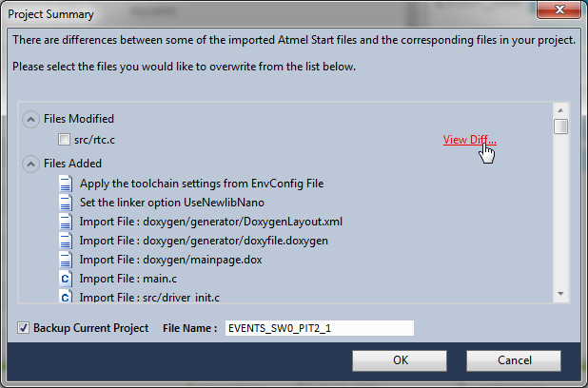The height and width of the screenshot is (388, 588).
Task: Collapse the Files Added section
Action: point(30,165)
